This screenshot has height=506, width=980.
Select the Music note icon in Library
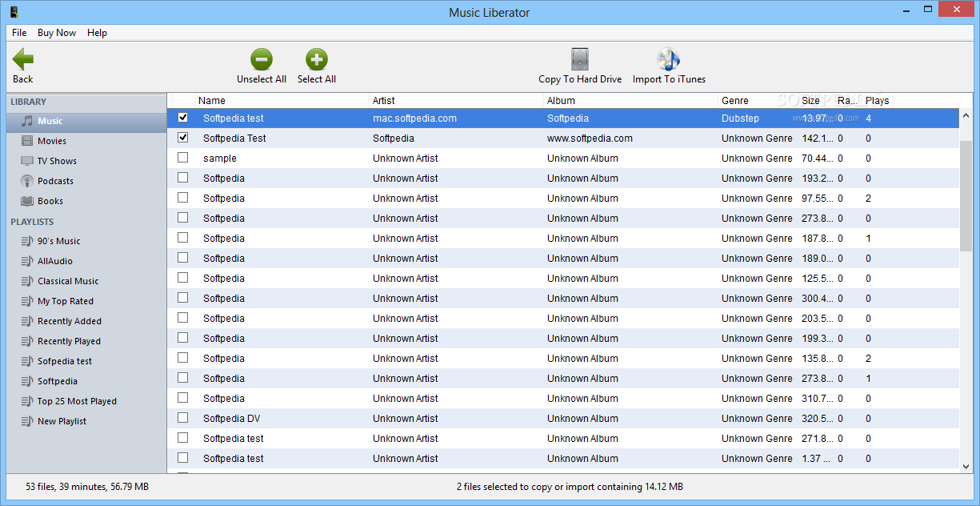(x=27, y=121)
